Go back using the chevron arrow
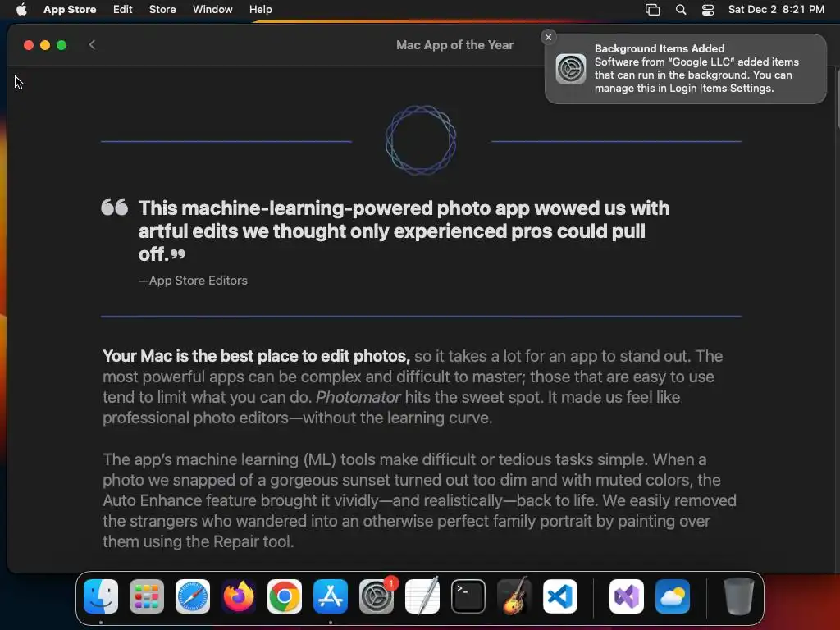The width and height of the screenshot is (840, 630). [x=92, y=45]
